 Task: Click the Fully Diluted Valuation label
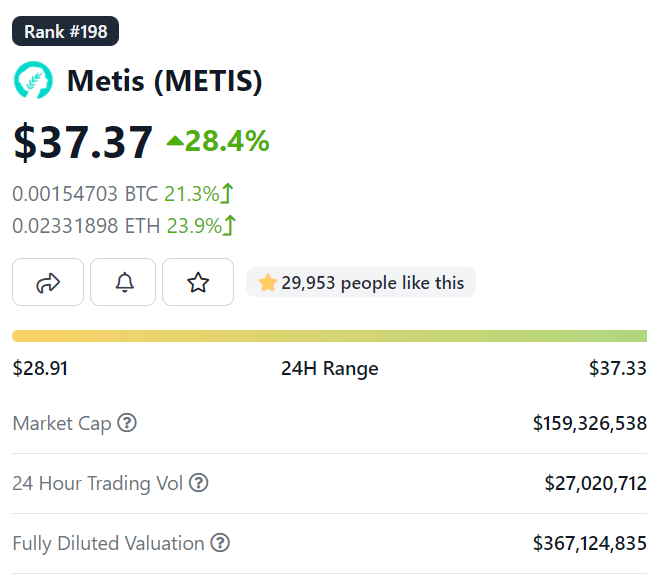pyautogui.click(x=109, y=543)
